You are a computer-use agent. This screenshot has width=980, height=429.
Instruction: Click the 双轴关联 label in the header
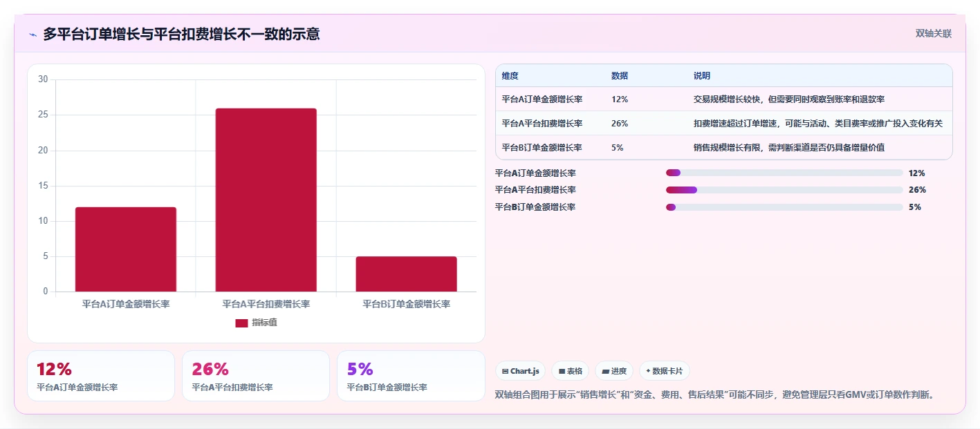934,34
